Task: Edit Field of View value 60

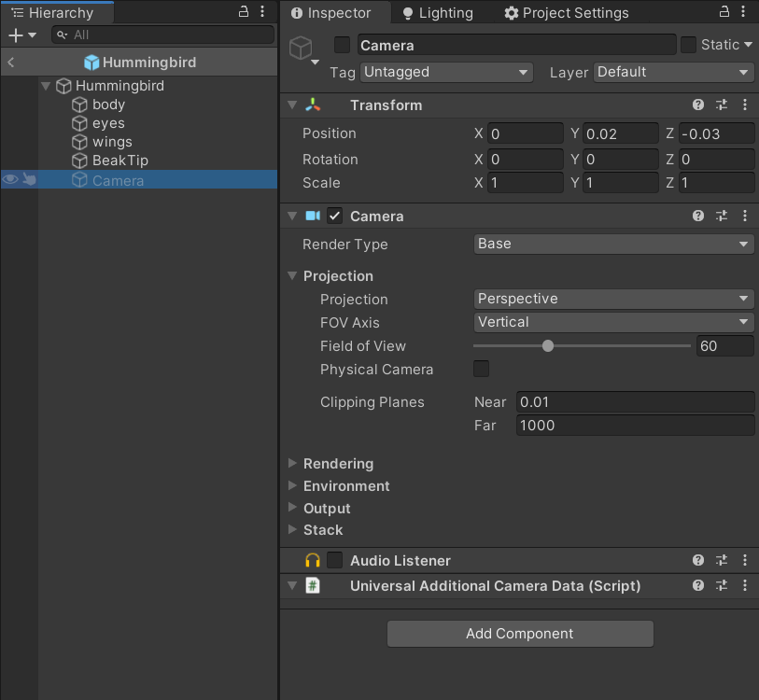Action: click(x=725, y=346)
